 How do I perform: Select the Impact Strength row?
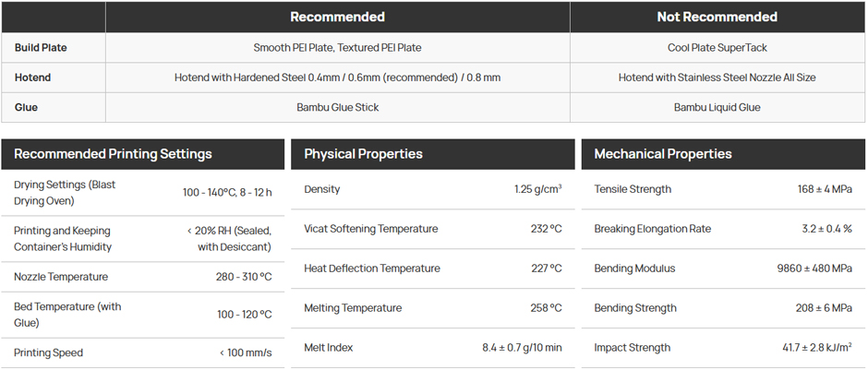[724, 348]
